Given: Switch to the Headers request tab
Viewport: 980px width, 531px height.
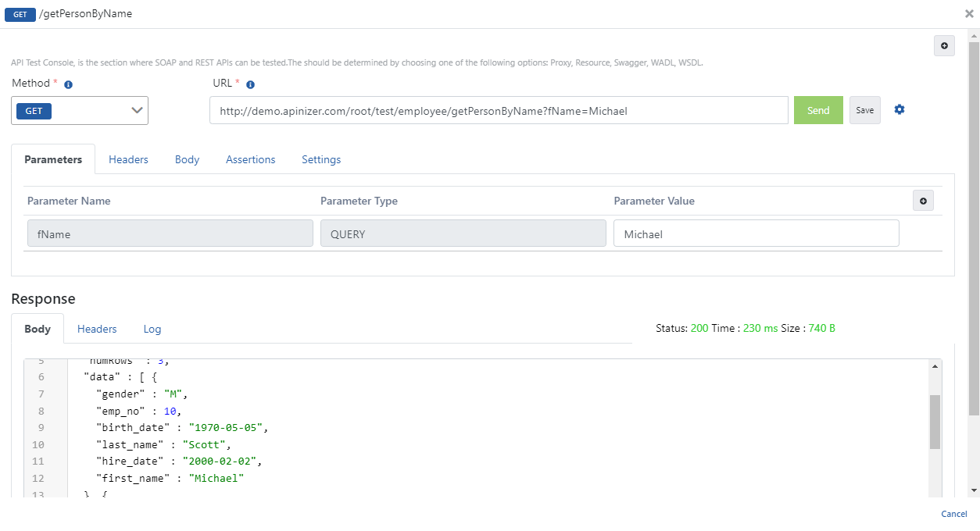Looking at the screenshot, I should (x=128, y=159).
